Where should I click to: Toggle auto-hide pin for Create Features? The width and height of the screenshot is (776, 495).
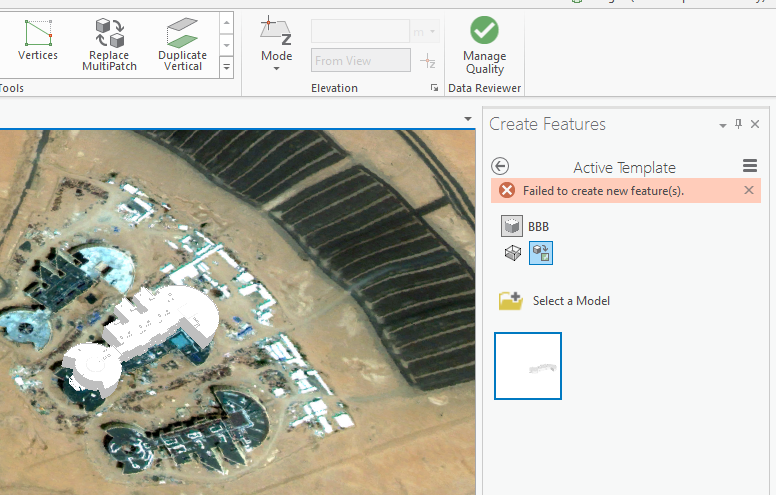[x=738, y=124]
